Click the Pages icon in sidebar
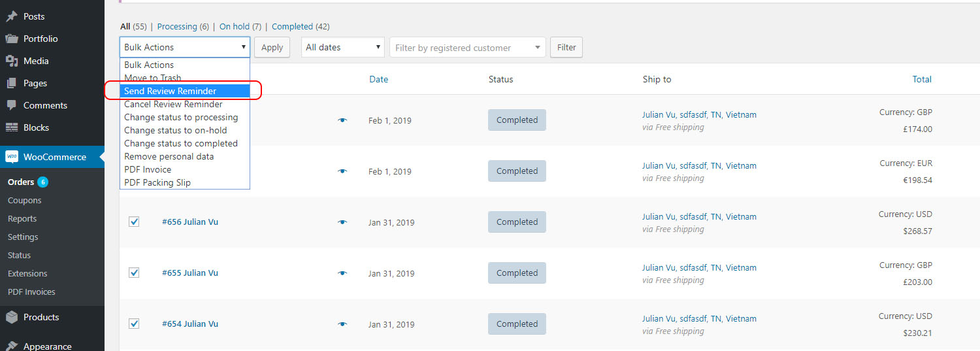 [12, 83]
